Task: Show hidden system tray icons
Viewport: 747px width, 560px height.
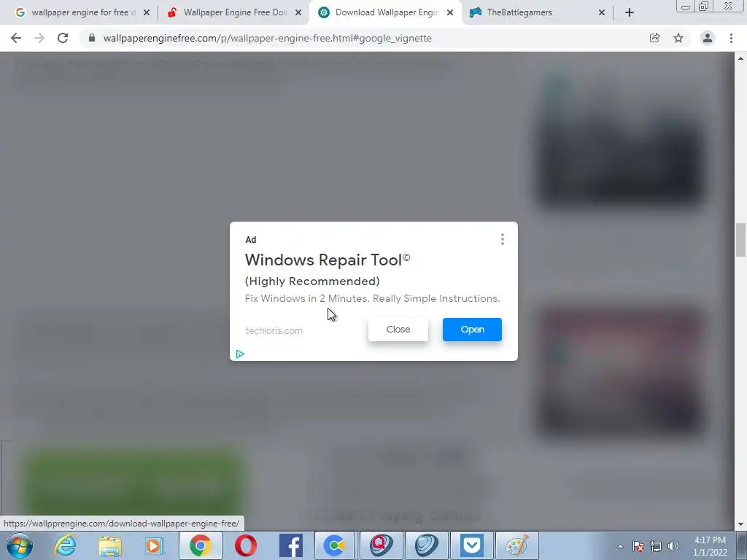Action: click(620, 546)
